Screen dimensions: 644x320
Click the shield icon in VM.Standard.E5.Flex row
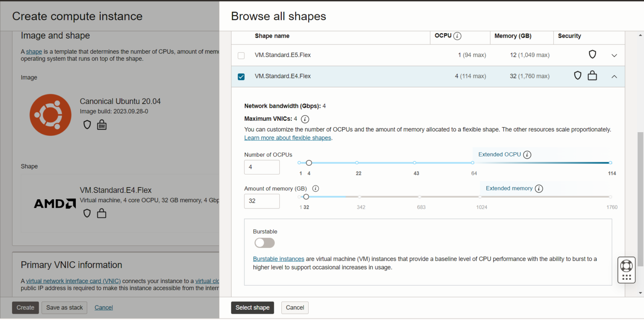coord(592,55)
